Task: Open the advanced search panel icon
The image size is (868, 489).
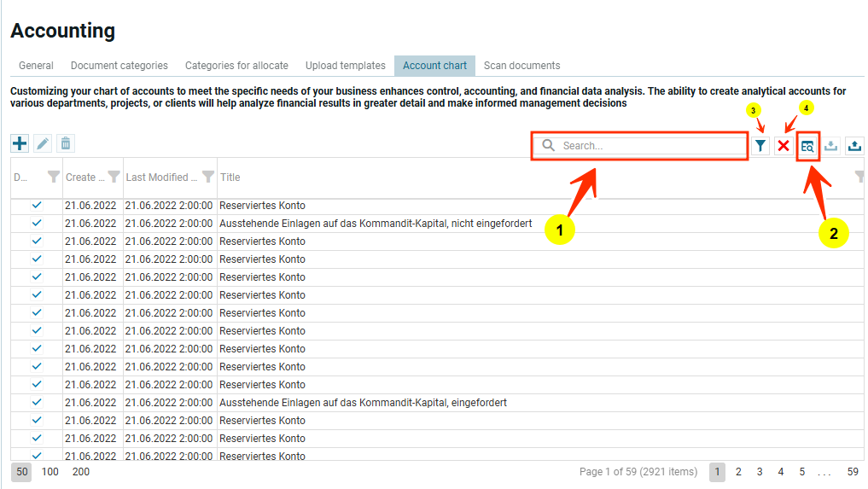Action: point(807,146)
